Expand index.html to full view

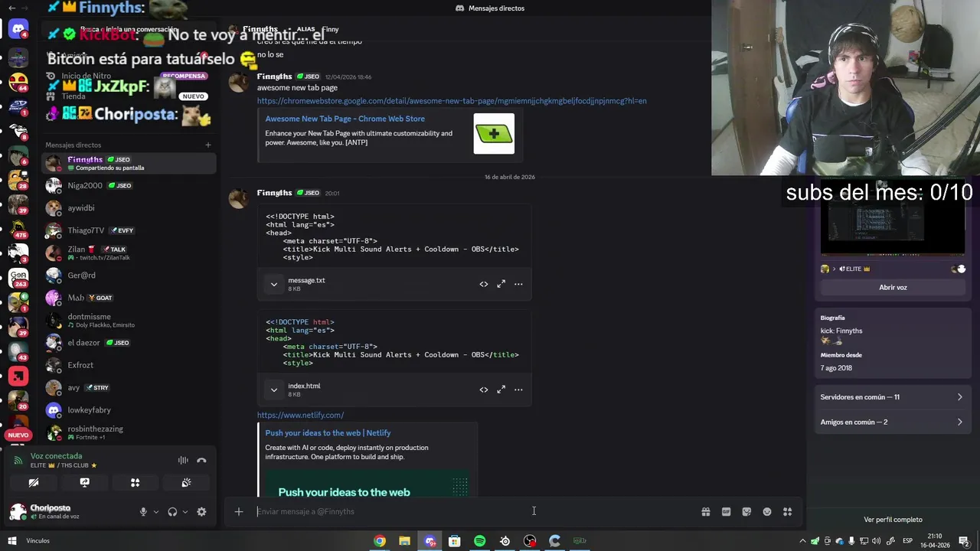(501, 390)
